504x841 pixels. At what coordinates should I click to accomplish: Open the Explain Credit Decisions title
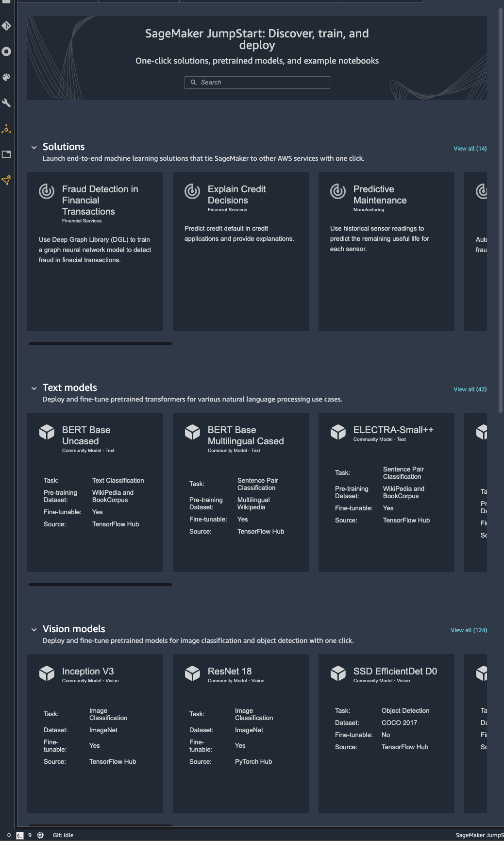(x=236, y=195)
